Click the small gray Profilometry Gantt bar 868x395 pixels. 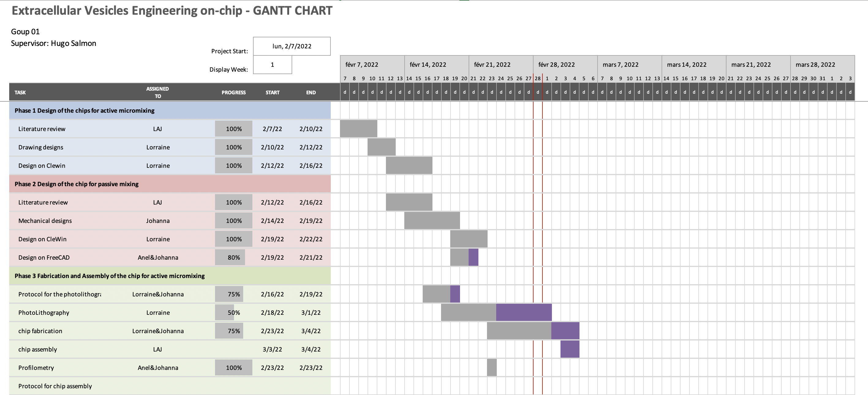point(492,367)
